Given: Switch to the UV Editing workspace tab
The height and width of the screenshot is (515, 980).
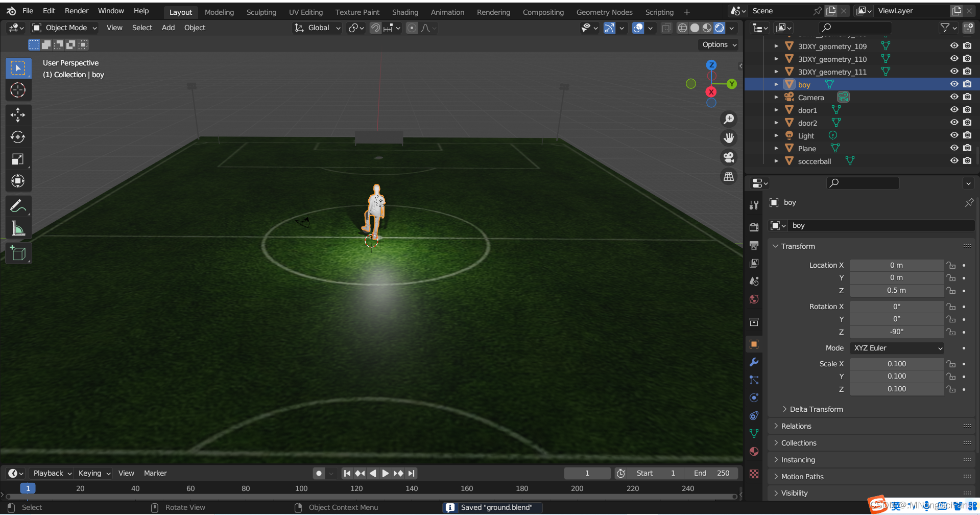Looking at the screenshot, I should pyautogui.click(x=305, y=12).
